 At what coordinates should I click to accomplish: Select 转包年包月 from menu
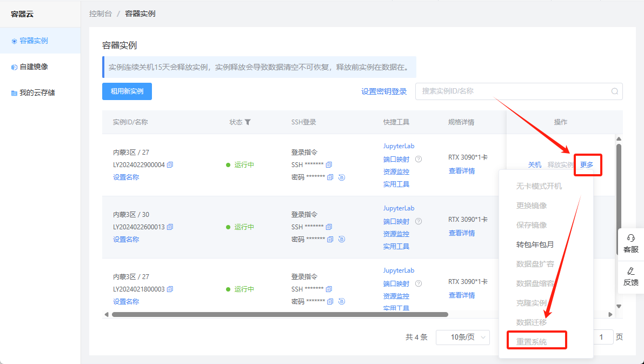(x=535, y=244)
